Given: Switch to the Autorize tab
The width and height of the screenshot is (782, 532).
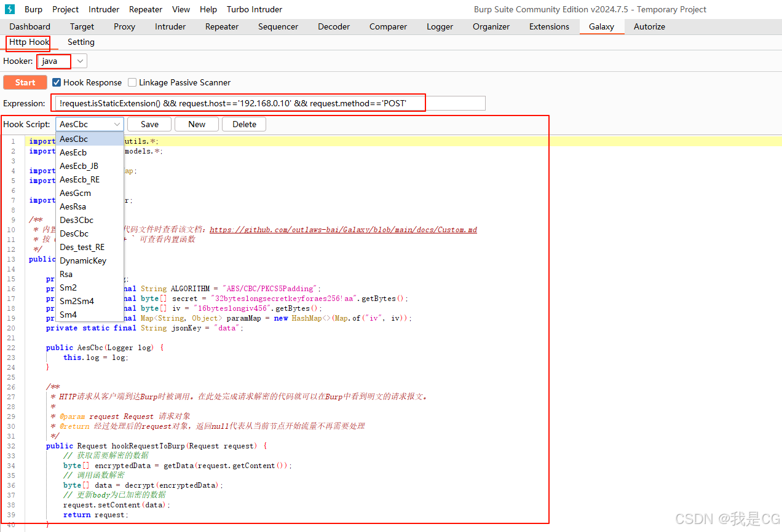Looking at the screenshot, I should [649, 26].
